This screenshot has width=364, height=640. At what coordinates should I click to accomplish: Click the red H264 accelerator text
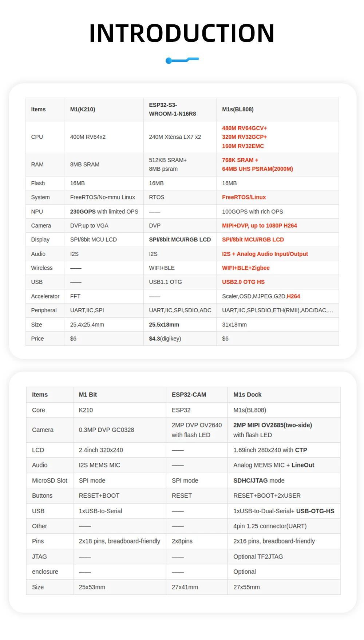pos(293,296)
